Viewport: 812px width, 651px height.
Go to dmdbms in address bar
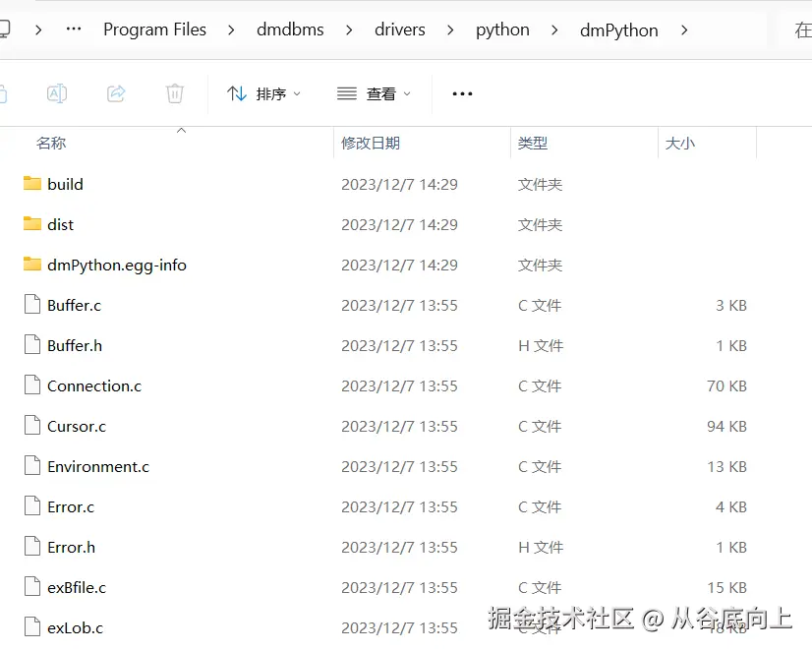click(290, 30)
